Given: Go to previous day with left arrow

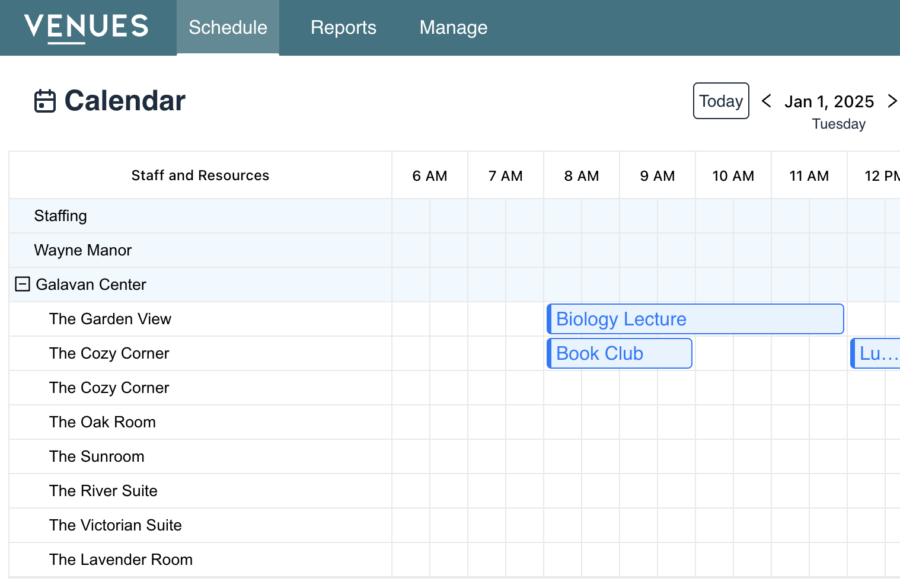Looking at the screenshot, I should [766, 101].
